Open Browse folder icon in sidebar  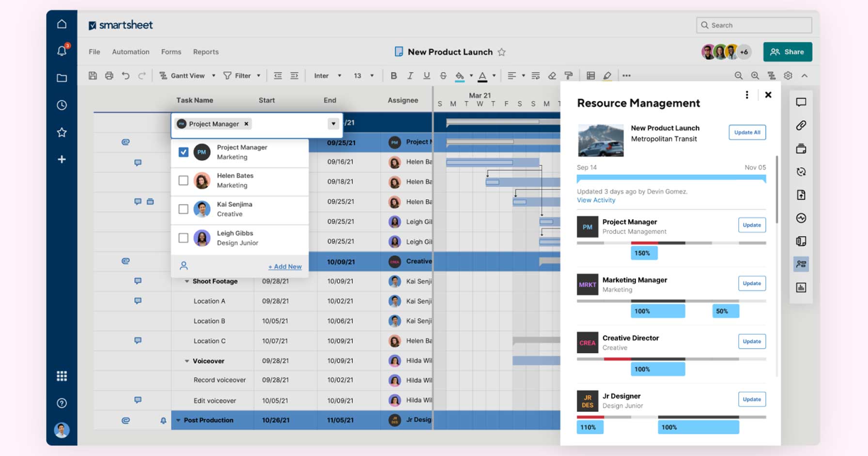tap(62, 78)
